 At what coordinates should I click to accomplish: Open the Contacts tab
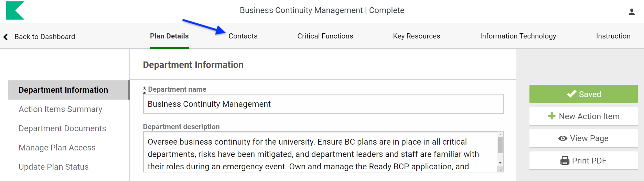click(x=243, y=36)
